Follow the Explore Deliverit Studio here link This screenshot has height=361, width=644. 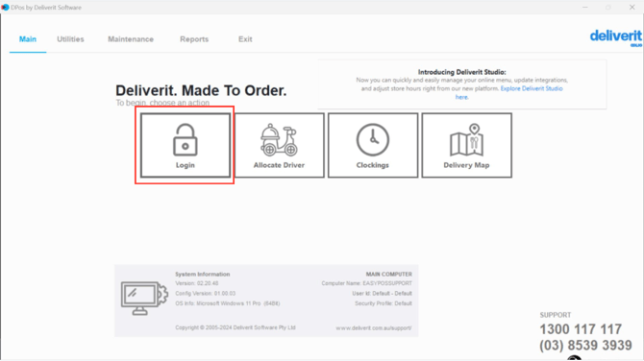coord(531,88)
